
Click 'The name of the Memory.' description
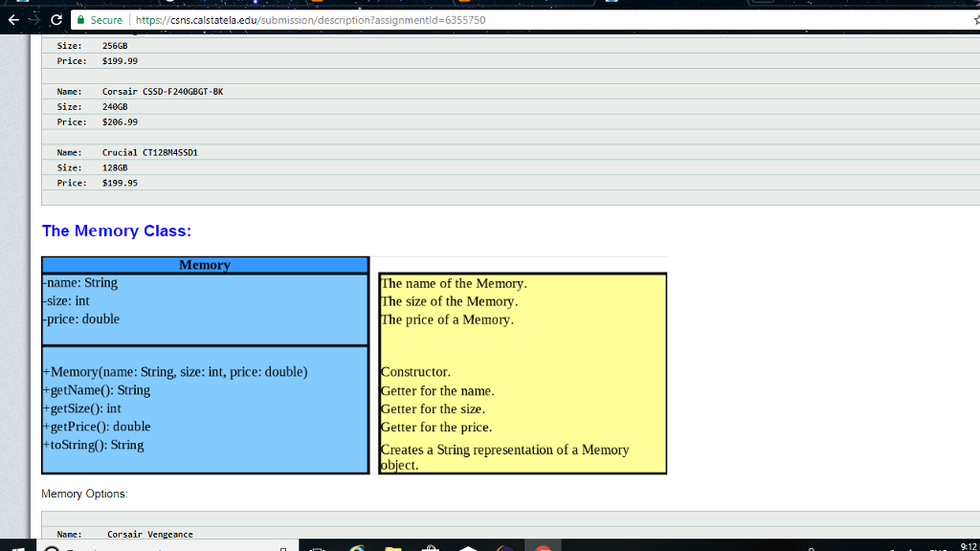tap(454, 283)
